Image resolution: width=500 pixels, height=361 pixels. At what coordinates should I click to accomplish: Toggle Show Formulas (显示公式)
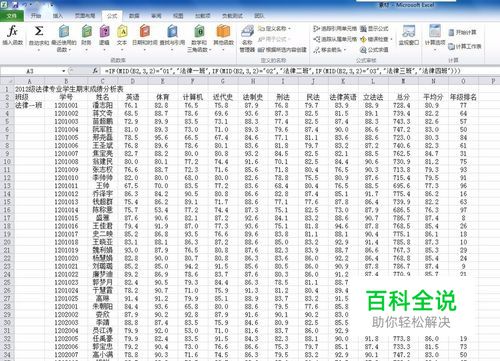374,29
